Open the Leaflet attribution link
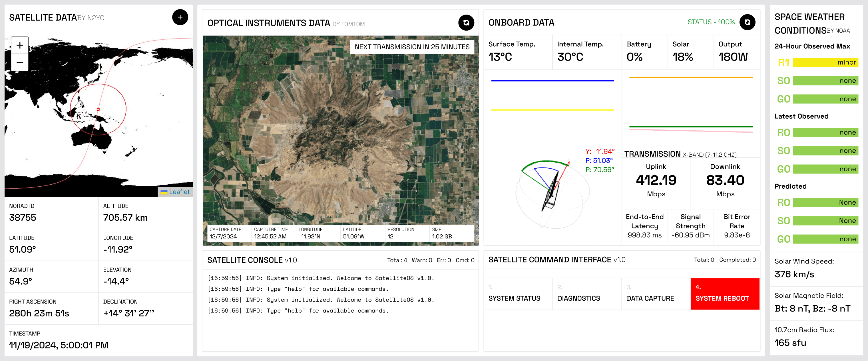This screenshot has height=361, width=868. pyautogui.click(x=179, y=192)
